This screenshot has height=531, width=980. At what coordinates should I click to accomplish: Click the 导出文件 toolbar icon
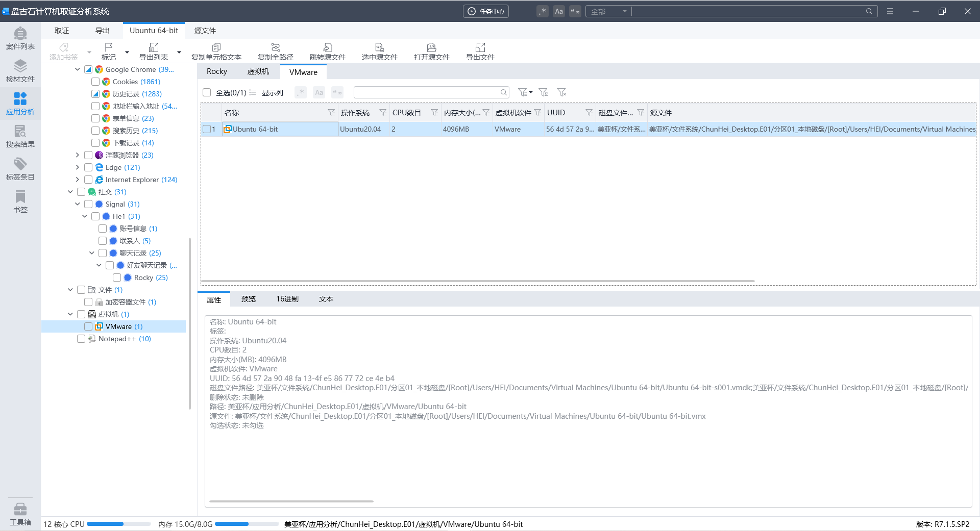(x=480, y=52)
